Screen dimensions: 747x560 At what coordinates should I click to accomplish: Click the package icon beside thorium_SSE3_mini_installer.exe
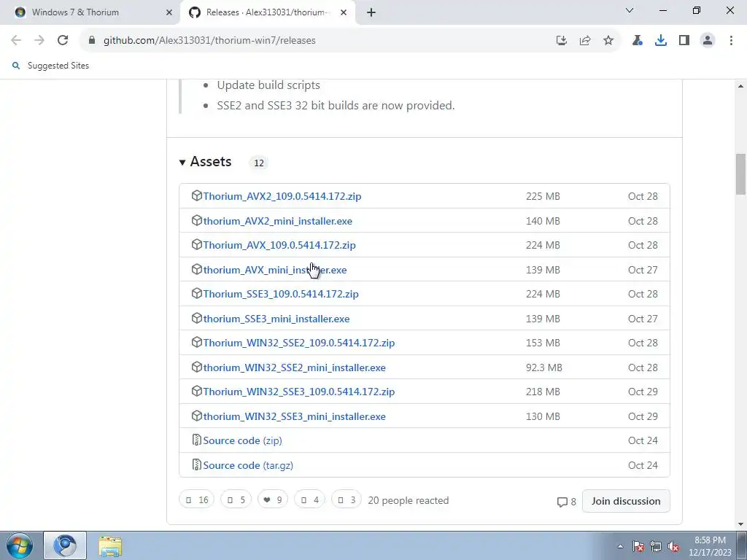click(196, 318)
